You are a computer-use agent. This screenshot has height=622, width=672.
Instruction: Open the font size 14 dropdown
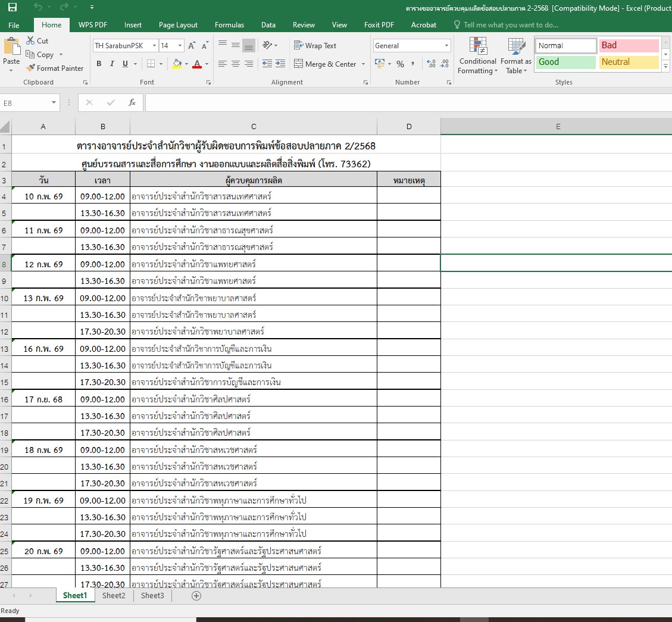click(x=180, y=45)
